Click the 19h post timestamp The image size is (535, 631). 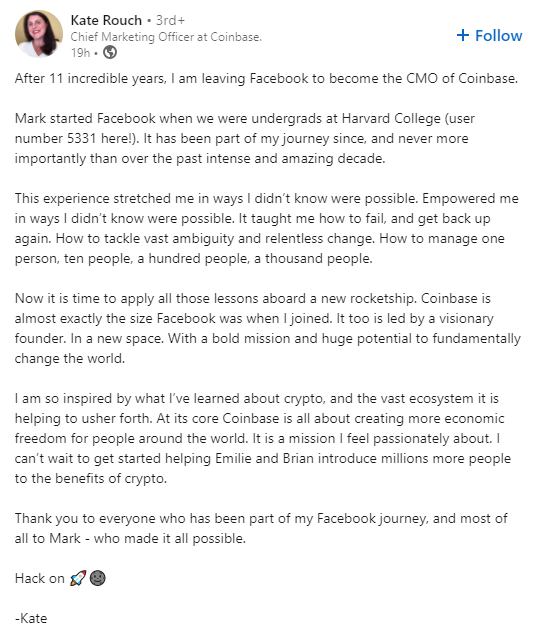[80, 53]
